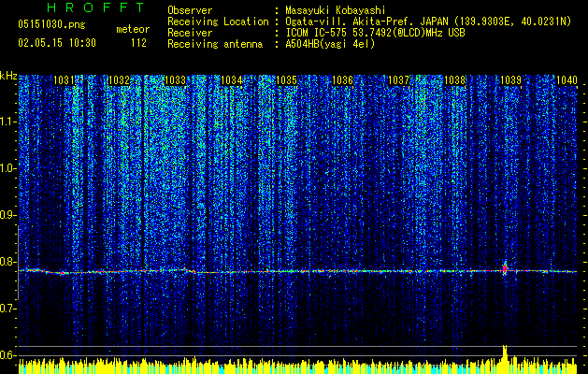
Task: Click the 1035 time marker
Action: 287,80
